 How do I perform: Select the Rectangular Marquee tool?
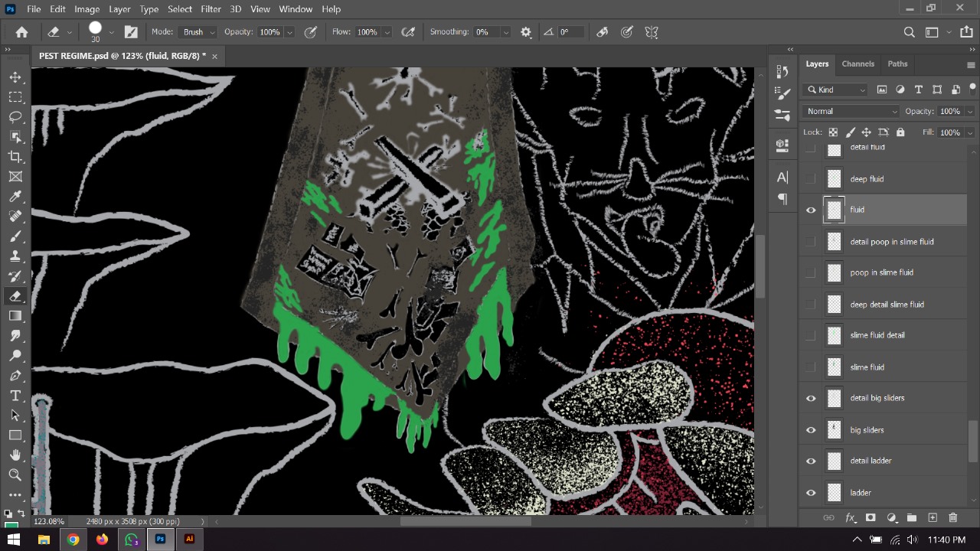(15, 97)
